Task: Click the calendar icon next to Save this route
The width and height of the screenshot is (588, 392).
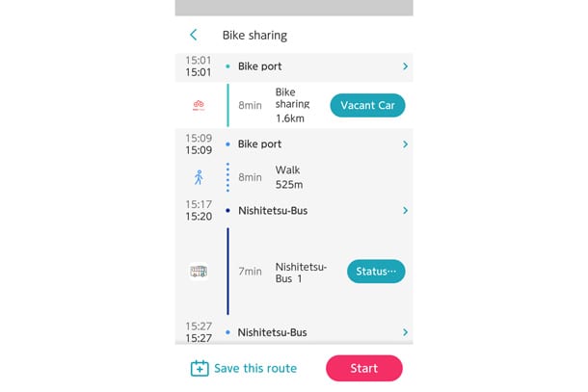Action: [x=200, y=368]
